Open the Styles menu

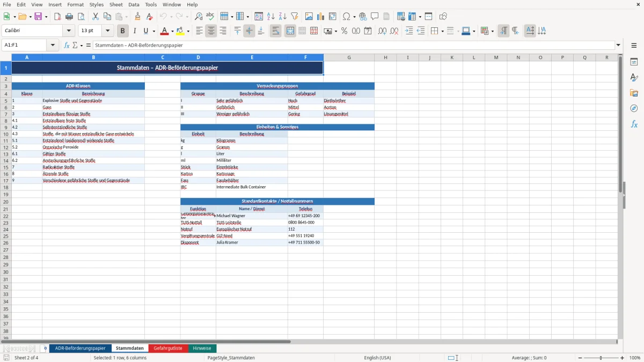97,4
